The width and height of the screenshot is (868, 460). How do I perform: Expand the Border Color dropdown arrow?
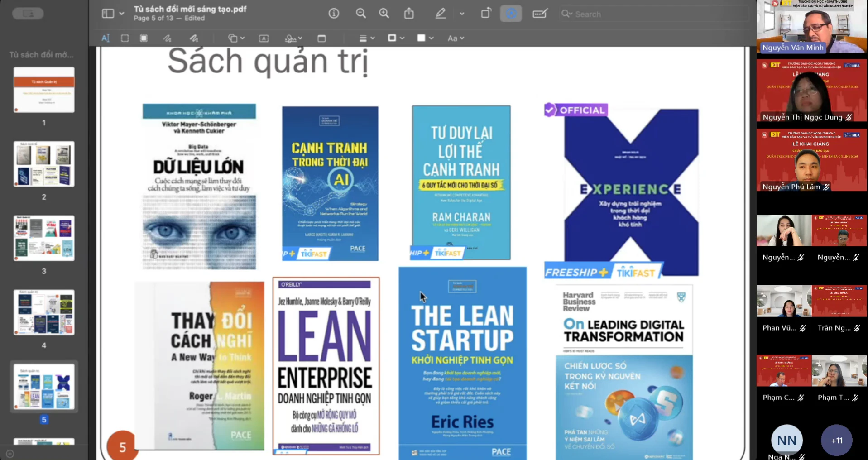pyautogui.click(x=402, y=38)
